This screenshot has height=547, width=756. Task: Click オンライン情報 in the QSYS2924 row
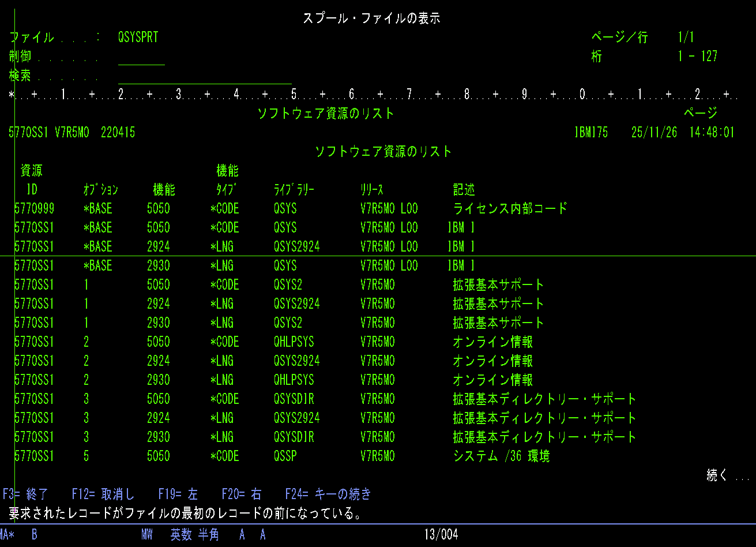[x=493, y=361]
